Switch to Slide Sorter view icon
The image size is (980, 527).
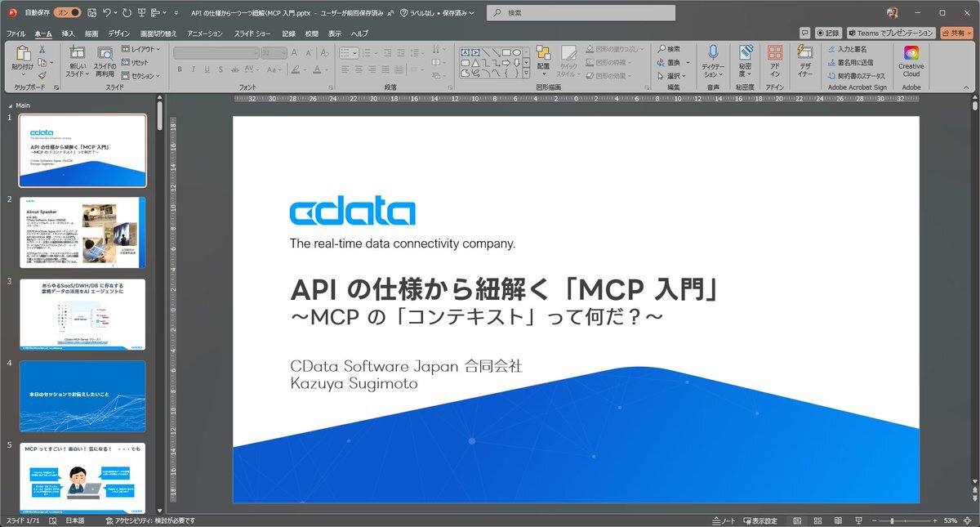[817, 520]
